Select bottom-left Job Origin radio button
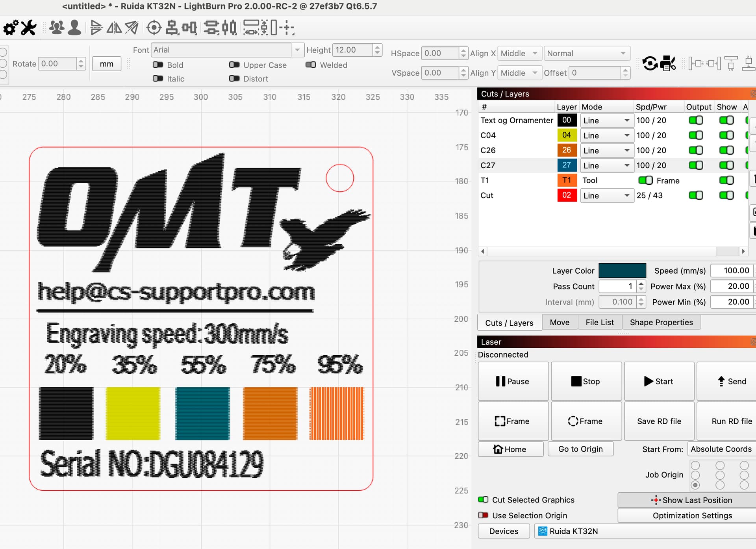756x549 pixels. (695, 485)
